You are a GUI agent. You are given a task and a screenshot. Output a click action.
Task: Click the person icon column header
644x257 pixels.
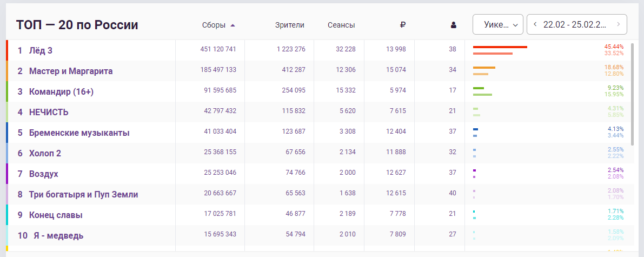pyautogui.click(x=453, y=25)
